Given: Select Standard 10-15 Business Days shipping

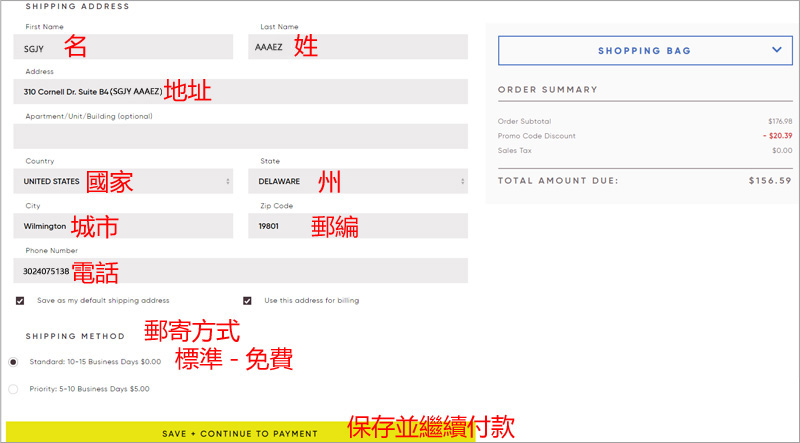Looking at the screenshot, I should 13,361.
